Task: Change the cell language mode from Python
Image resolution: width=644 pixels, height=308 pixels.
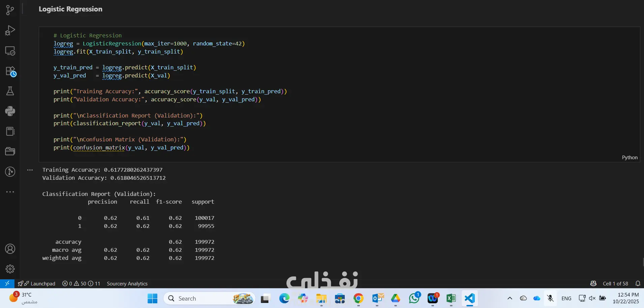Action: point(630,158)
